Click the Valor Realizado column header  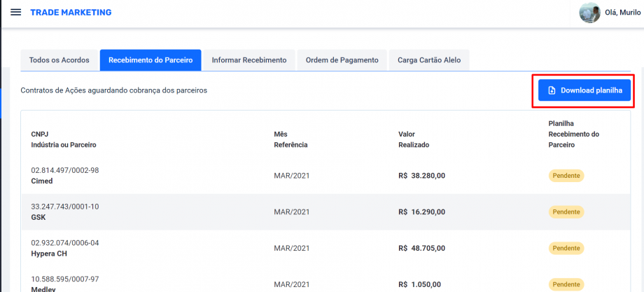[x=414, y=139]
